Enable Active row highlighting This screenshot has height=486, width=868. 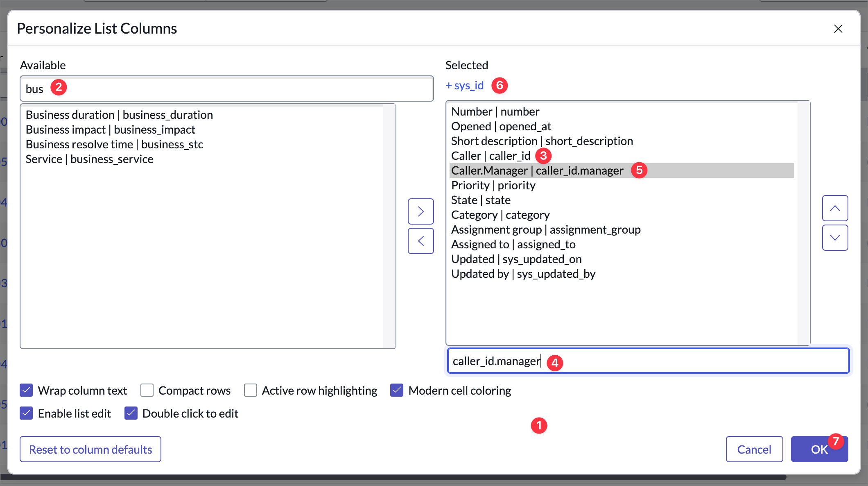250,390
